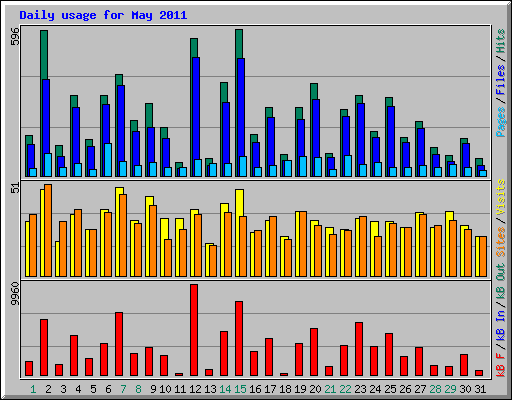
Task: Click the 'kB F' legend text
Action: tap(500, 364)
